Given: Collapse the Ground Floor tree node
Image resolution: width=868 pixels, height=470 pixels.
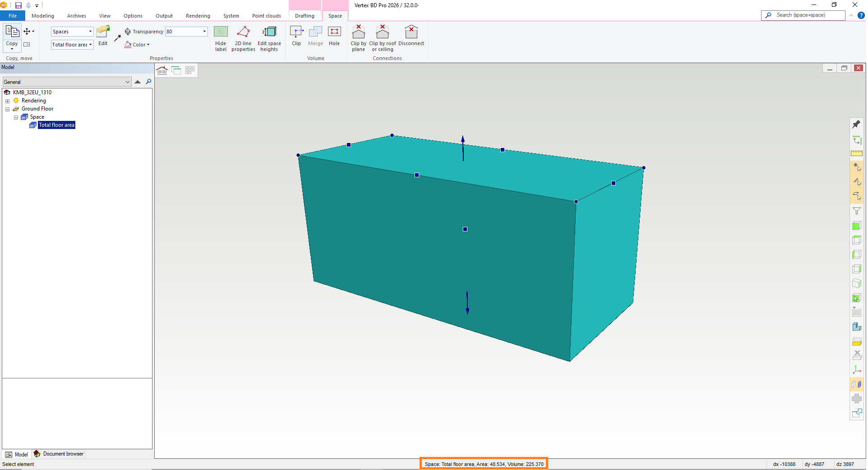Looking at the screenshot, I should pos(8,109).
